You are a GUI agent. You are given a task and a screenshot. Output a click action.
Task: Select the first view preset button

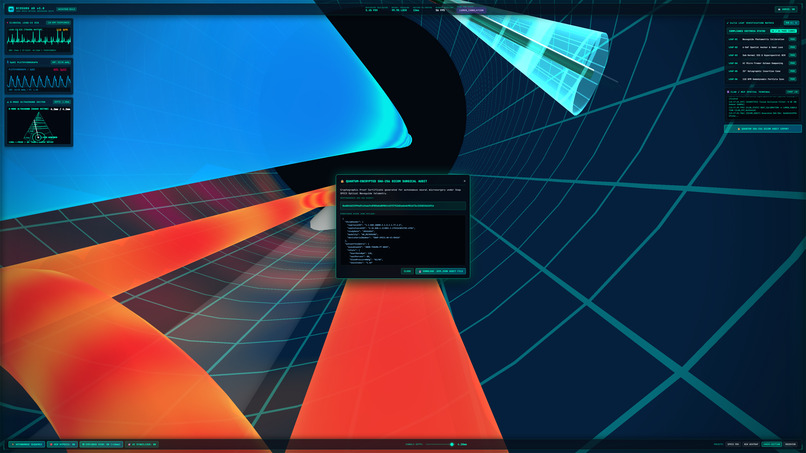pyautogui.click(x=733, y=444)
